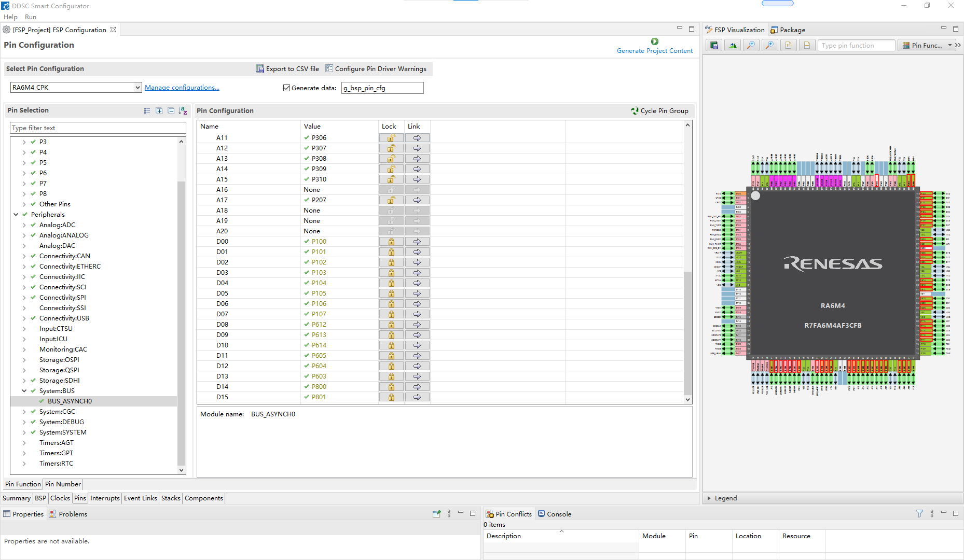Expand the Connectivity:SCI tree node

24,287
